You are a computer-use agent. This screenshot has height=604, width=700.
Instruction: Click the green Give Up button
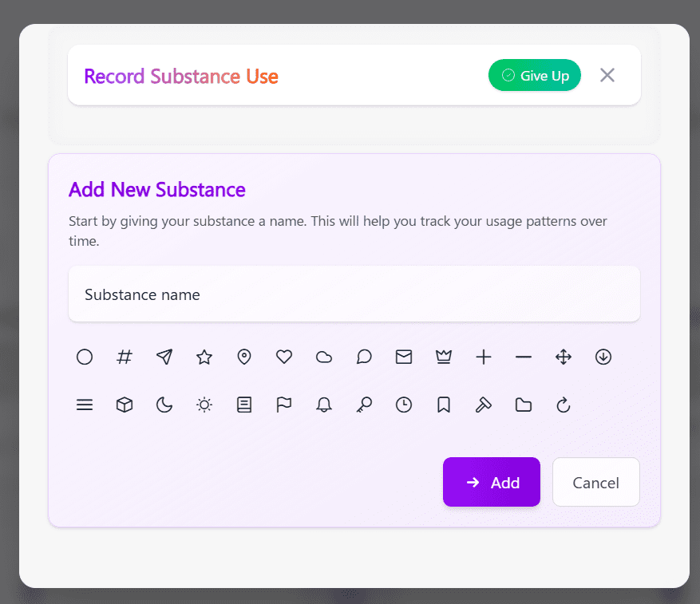pyautogui.click(x=535, y=76)
